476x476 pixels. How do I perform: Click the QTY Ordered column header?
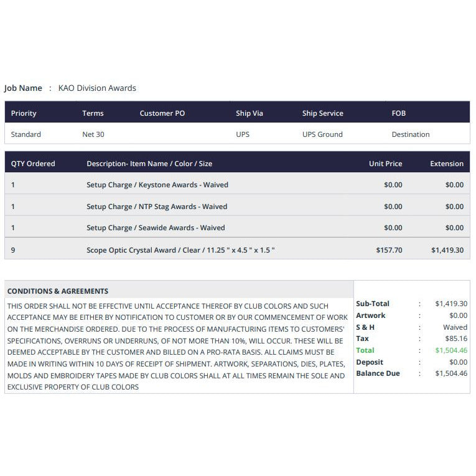(33, 164)
